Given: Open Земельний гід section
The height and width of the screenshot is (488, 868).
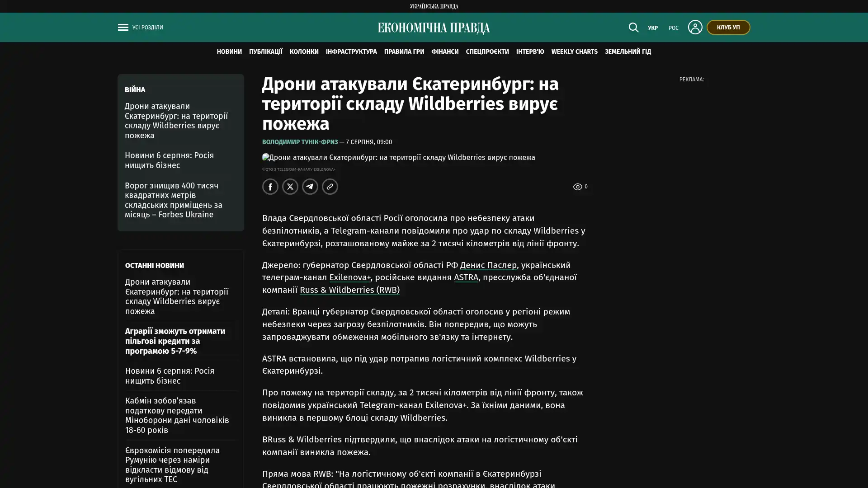Looking at the screenshot, I should (628, 52).
